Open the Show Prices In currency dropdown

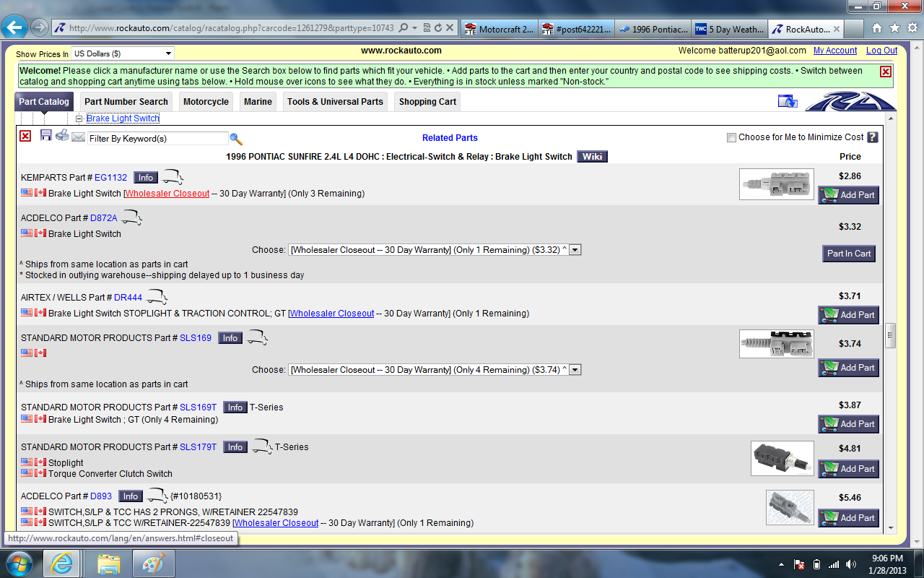(123, 53)
